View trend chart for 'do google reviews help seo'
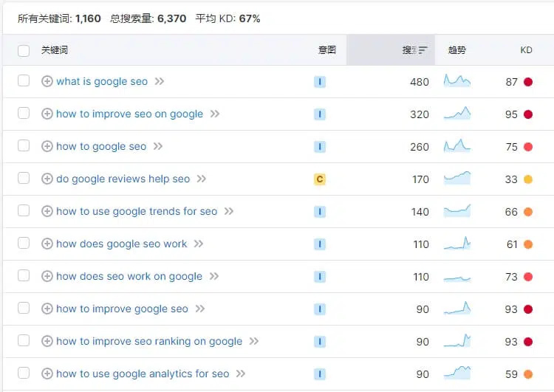This screenshot has height=392, width=554. (457, 178)
